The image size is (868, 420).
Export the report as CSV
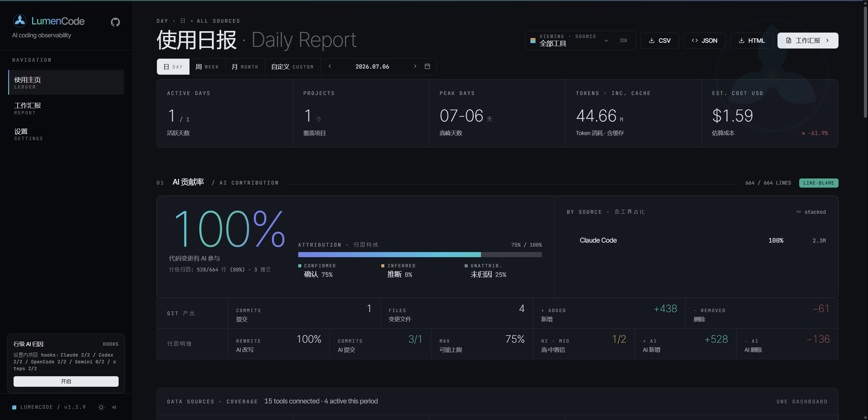tap(660, 41)
